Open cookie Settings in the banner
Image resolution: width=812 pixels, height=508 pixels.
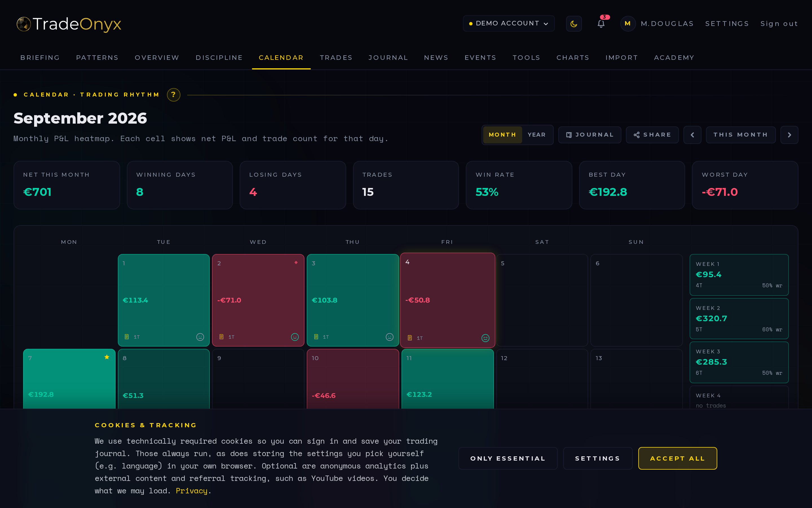pos(598,458)
